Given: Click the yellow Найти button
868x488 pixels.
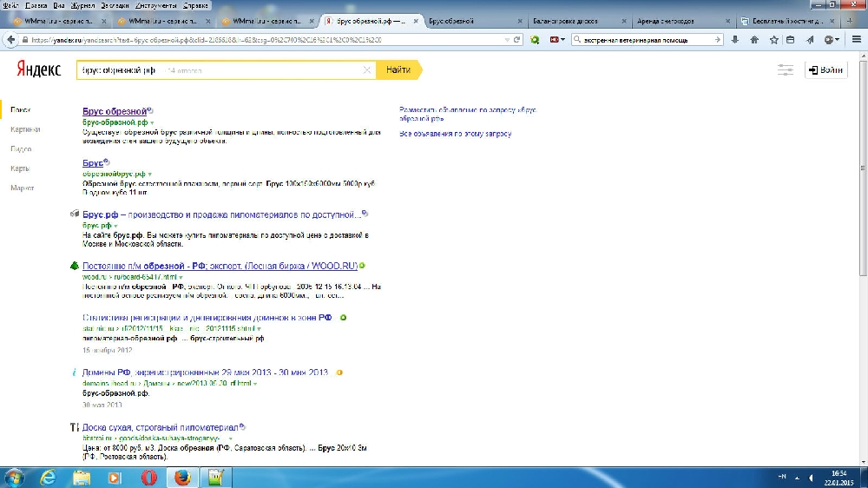Looking at the screenshot, I should click(398, 69).
